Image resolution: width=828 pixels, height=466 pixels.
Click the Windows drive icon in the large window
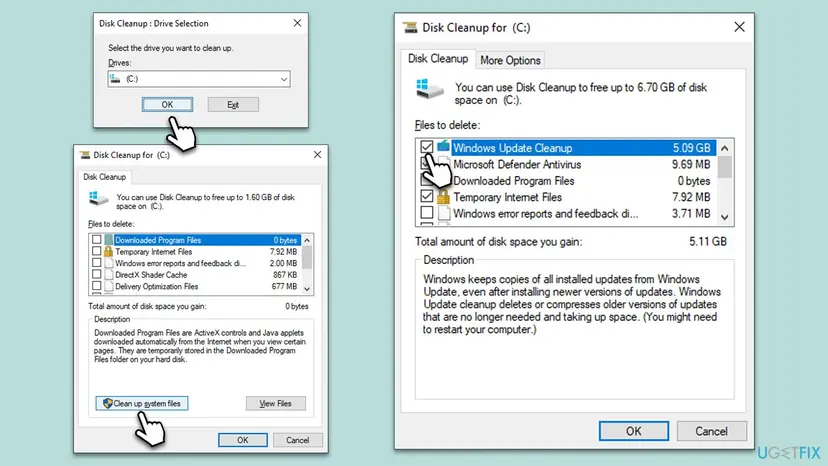pos(429,89)
